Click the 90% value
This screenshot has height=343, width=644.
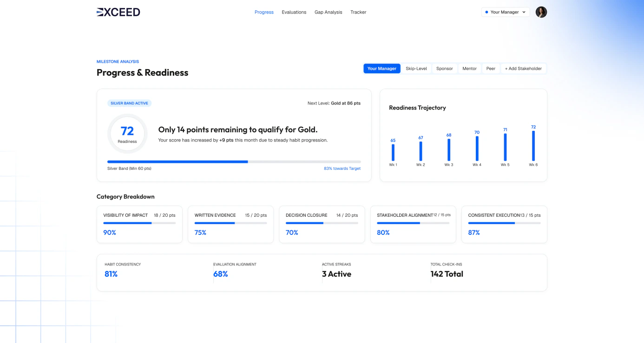(x=110, y=233)
